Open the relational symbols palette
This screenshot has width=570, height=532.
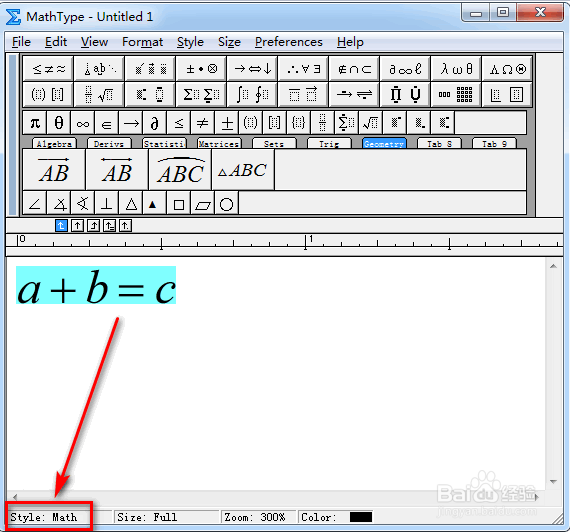pos(48,68)
